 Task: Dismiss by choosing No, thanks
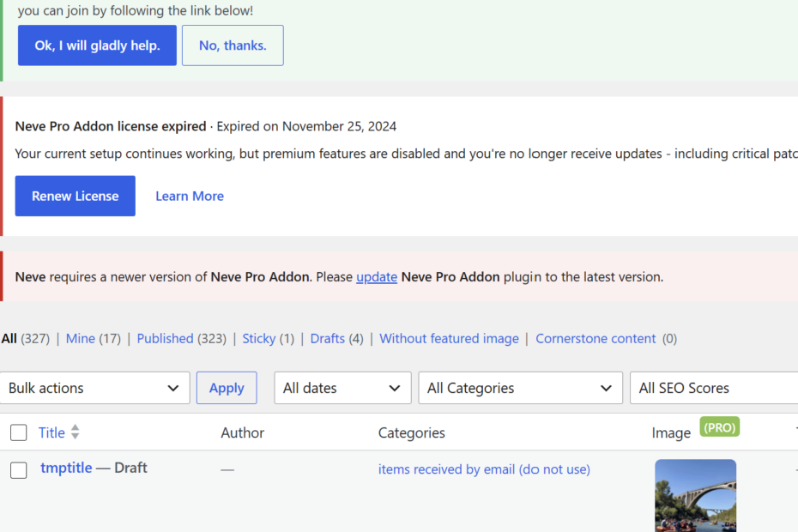pos(233,45)
